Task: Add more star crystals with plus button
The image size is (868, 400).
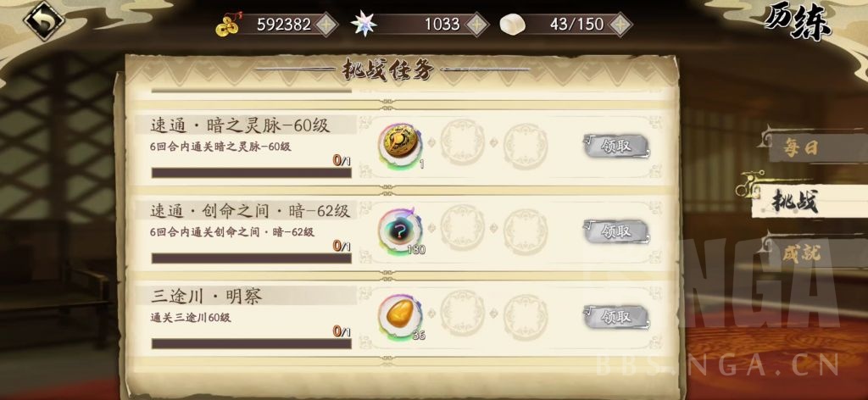Action: pos(476,25)
